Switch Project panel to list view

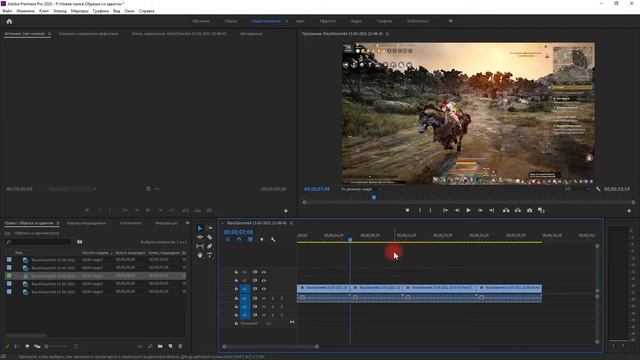pos(17,346)
